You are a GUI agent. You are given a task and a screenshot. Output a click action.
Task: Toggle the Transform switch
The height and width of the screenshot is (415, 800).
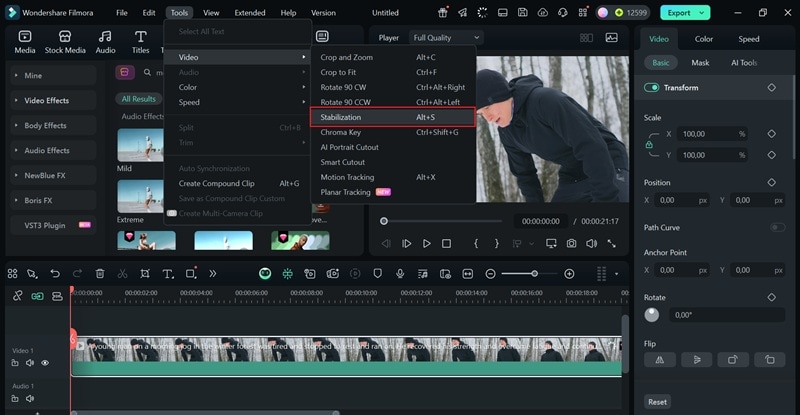(652, 87)
